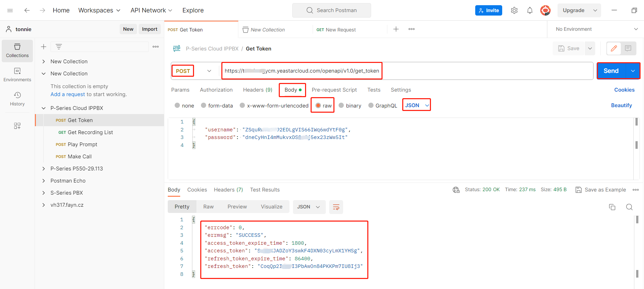
Task: Open the API Network menu
Action: 151,10
